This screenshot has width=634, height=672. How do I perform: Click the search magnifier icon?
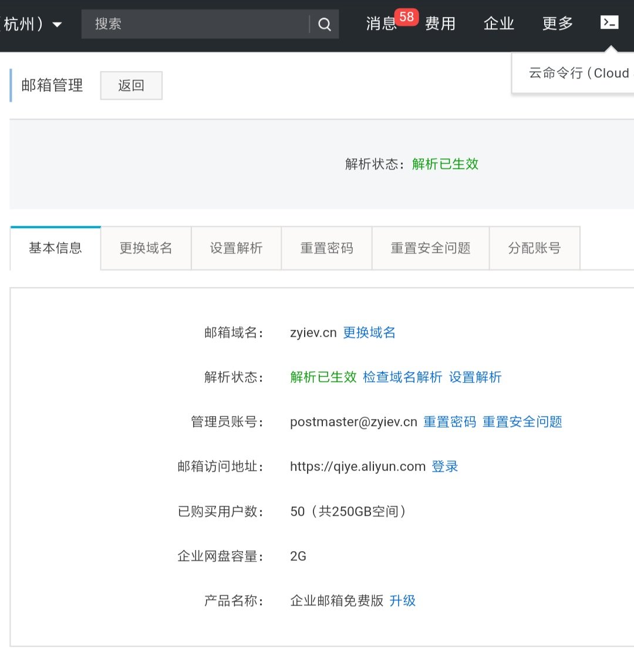(324, 24)
